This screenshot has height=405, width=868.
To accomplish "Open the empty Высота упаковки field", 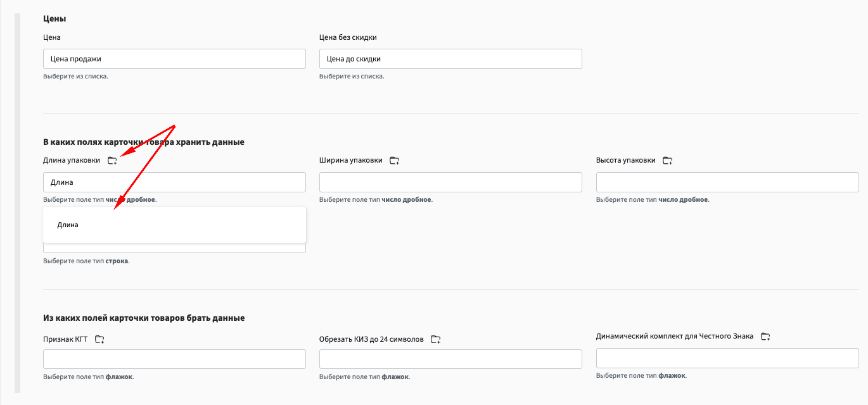I will coord(727,182).
